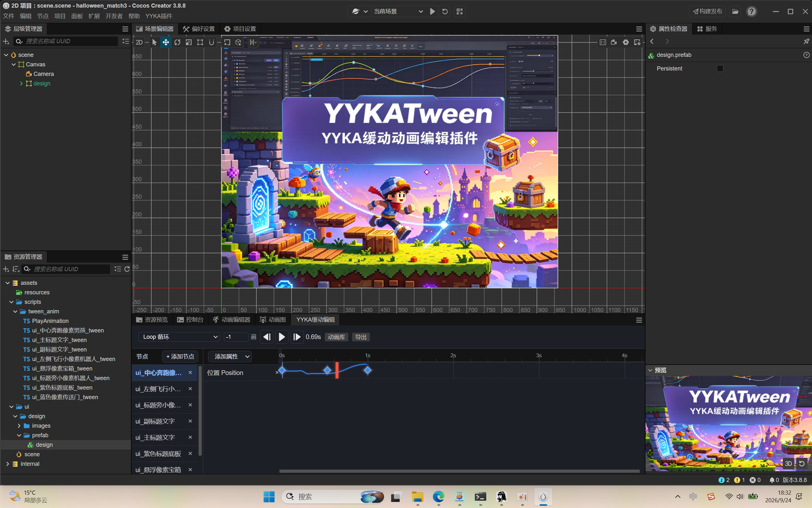Viewport: 812px width, 508px height.
Task: Click the 导出 export button
Action: pyautogui.click(x=361, y=337)
